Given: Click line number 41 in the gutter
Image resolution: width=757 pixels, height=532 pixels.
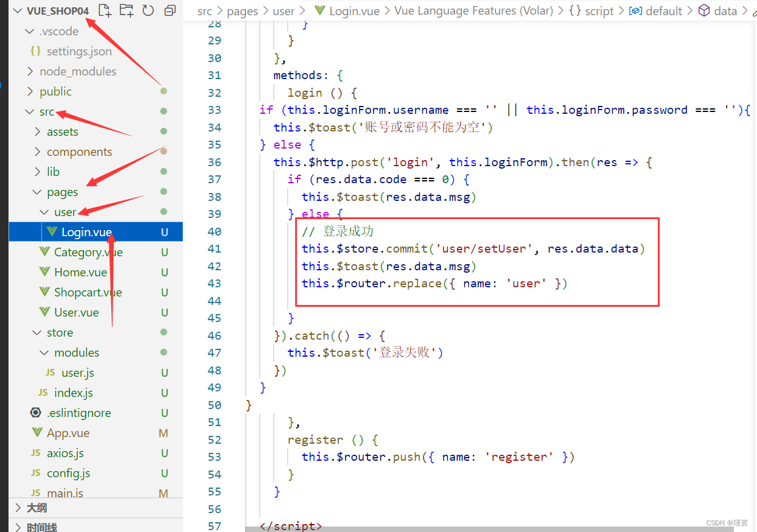Looking at the screenshot, I should [x=214, y=248].
